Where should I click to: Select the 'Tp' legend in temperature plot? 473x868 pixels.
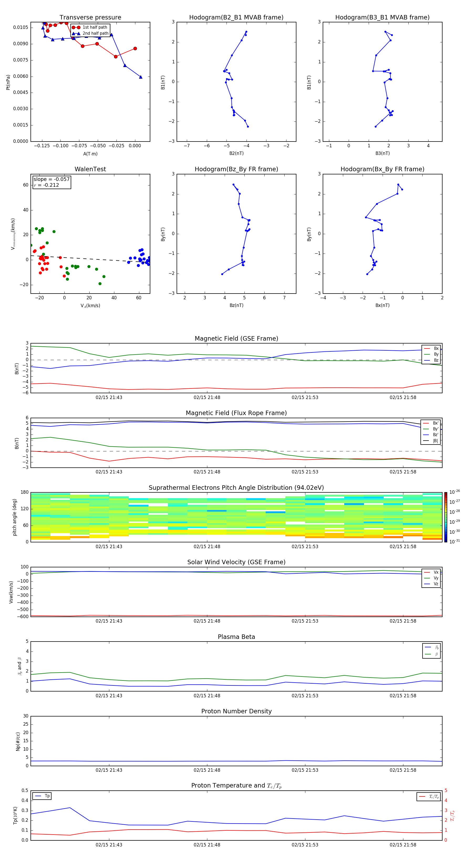pos(42,796)
